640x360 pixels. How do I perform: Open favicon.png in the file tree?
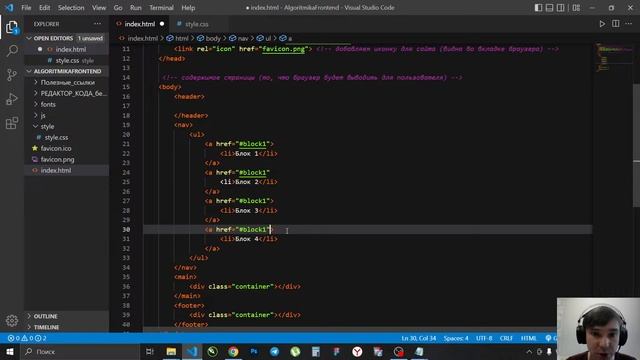coord(57,160)
